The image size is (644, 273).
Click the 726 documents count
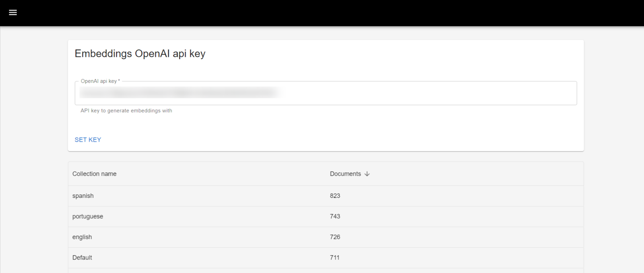pyautogui.click(x=335, y=237)
